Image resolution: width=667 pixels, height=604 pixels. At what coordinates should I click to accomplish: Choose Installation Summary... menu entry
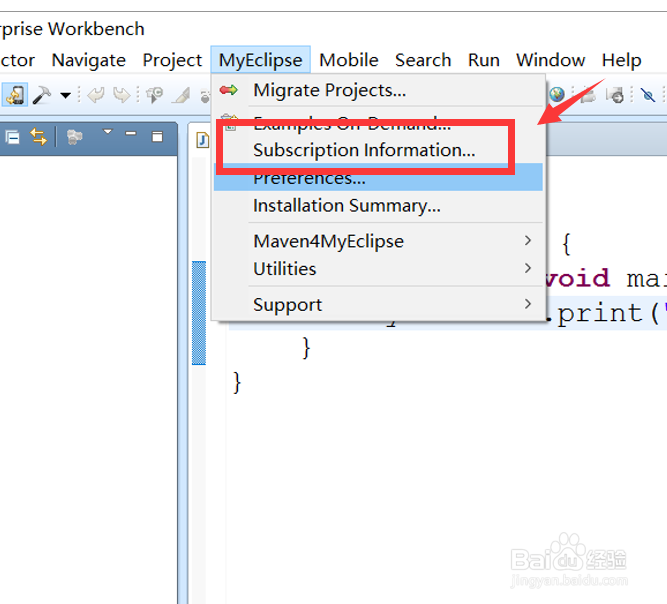point(378,206)
